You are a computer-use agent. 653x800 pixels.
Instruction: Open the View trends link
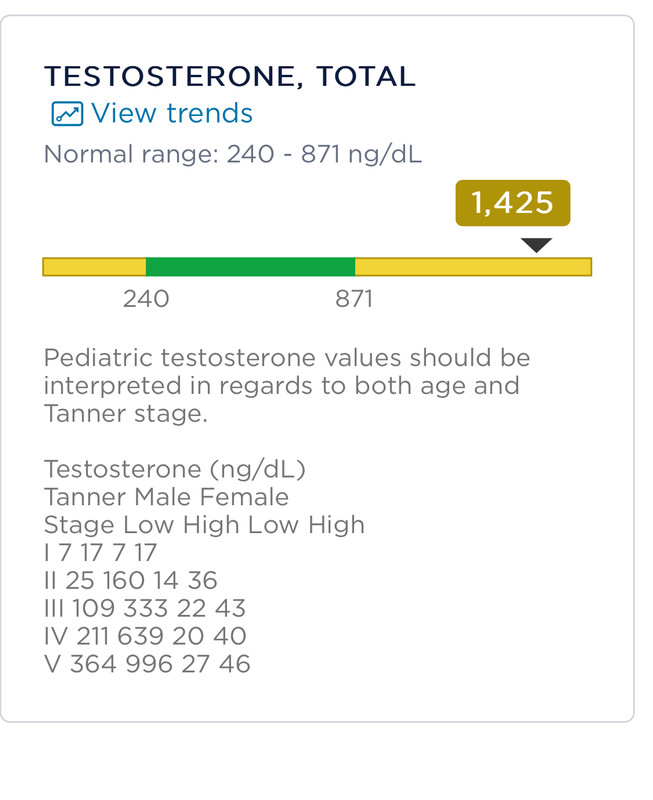click(x=171, y=113)
